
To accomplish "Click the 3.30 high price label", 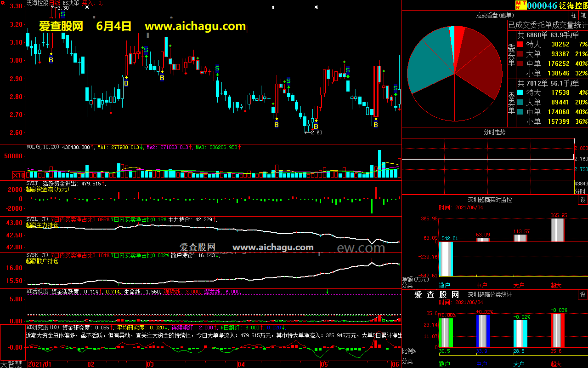I will tap(63, 8).
